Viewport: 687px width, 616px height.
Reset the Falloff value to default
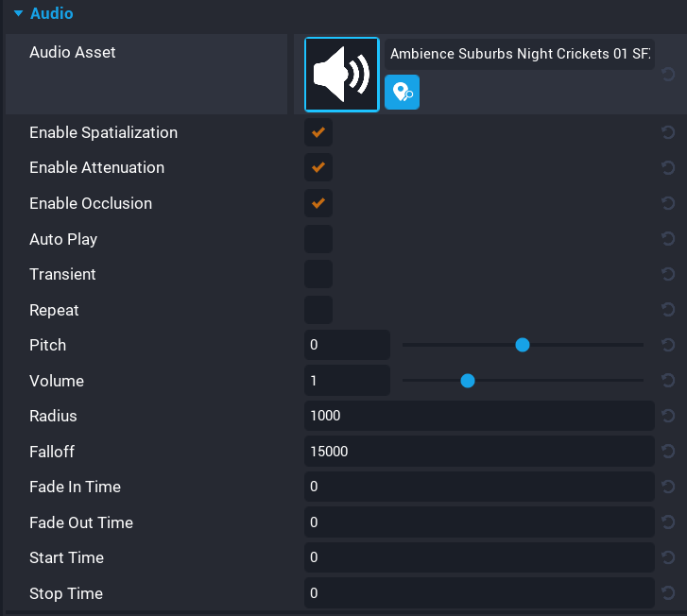pos(668,452)
